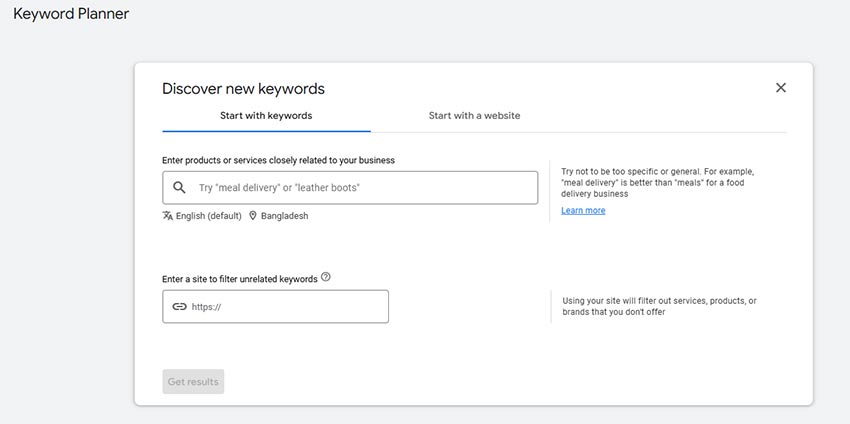
Task: Click the 'Enter a site to filter' label
Action: 240,279
